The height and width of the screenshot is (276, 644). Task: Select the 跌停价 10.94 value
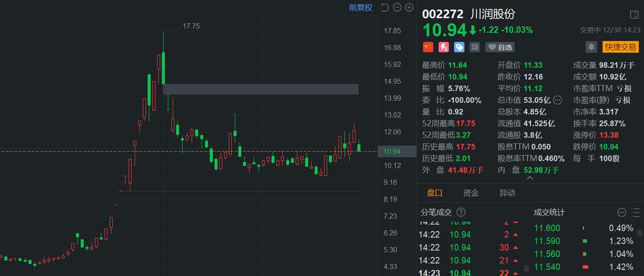[609, 147]
